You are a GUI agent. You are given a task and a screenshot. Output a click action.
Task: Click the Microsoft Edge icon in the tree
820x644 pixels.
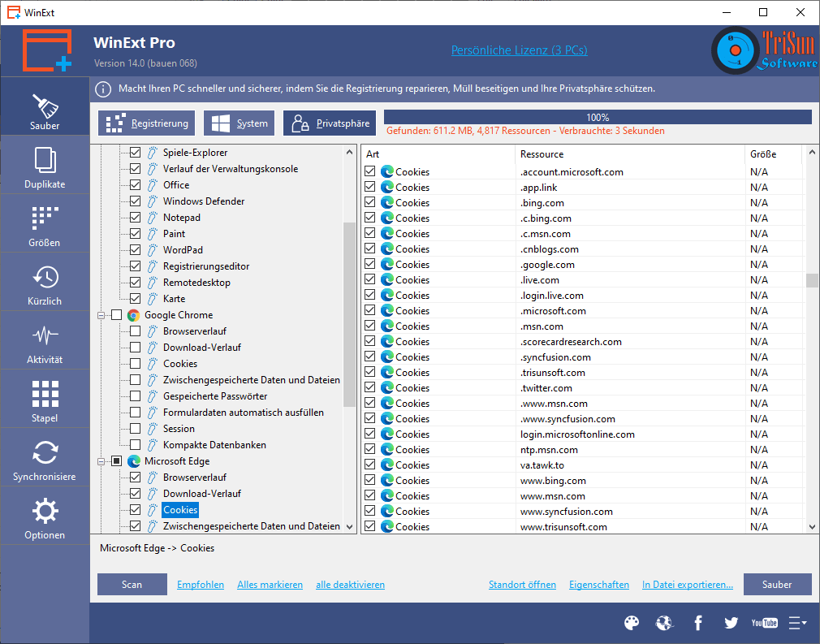[133, 461]
